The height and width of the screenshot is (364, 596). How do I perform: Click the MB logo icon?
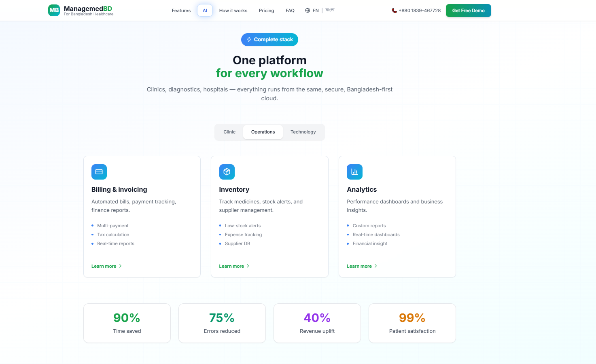pyautogui.click(x=54, y=11)
